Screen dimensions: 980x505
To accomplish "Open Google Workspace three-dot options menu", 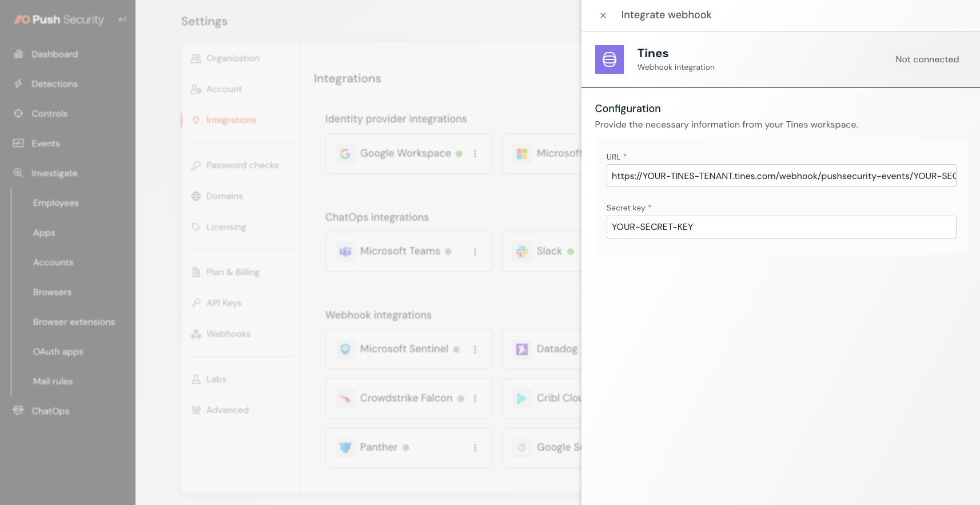I will tap(475, 154).
